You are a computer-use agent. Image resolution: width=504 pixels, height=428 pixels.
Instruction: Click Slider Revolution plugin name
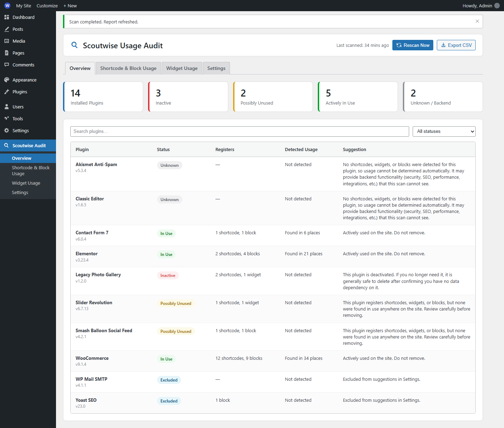(94, 302)
